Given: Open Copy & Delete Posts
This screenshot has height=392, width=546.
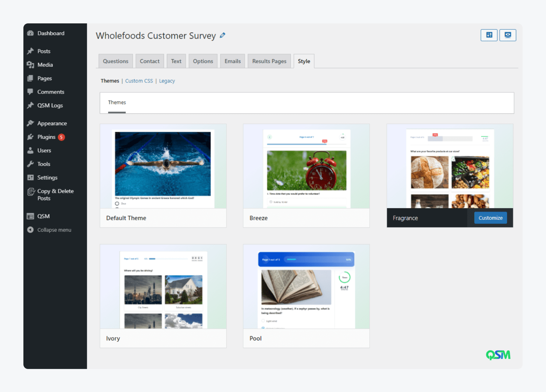Looking at the screenshot, I should click(x=55, y=194).
